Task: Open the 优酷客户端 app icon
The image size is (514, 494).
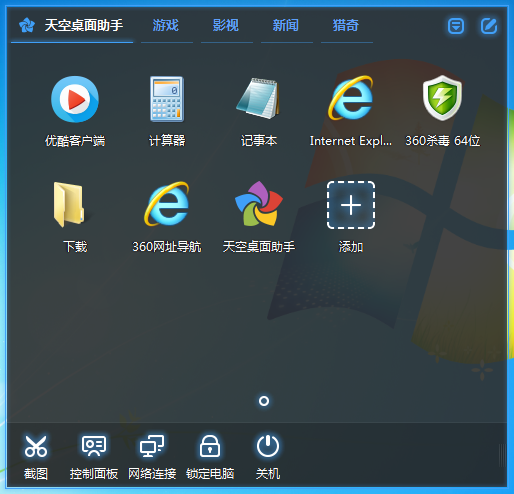Action: 75,99
